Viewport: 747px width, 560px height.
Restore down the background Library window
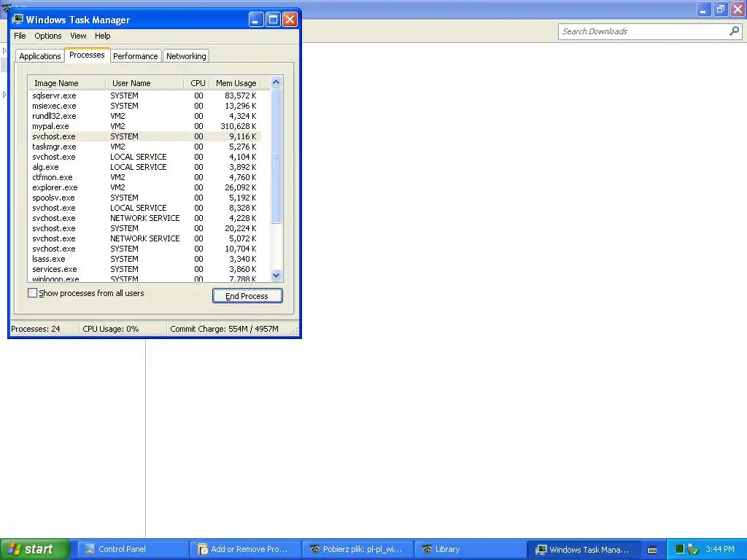point(721,9)
